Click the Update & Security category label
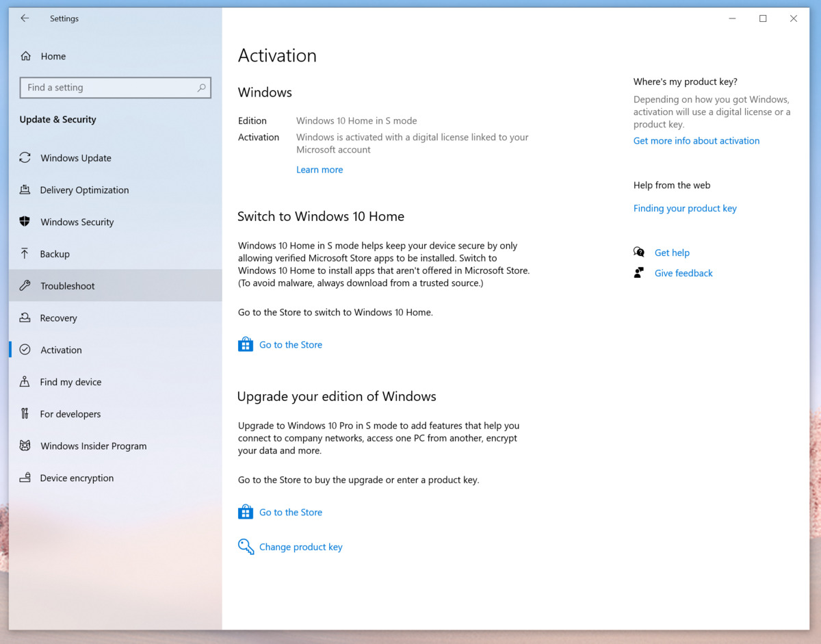 point(58,119)
